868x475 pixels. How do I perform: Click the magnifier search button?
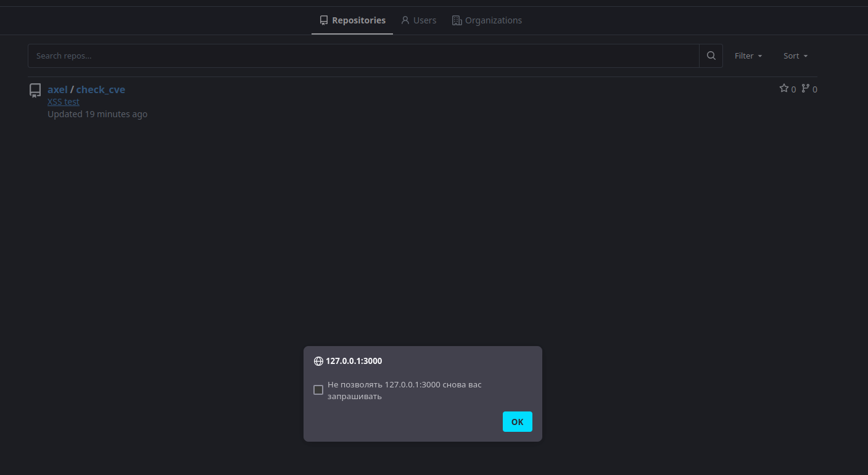pos(711,56)
